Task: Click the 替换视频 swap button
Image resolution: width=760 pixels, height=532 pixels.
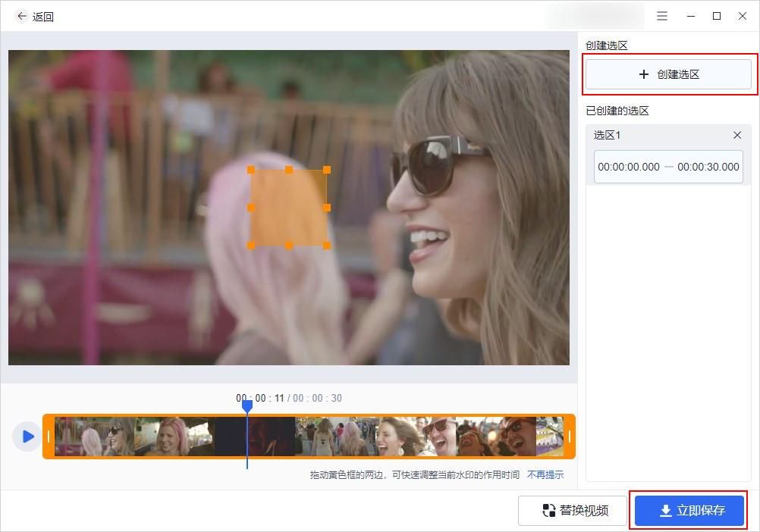Action: (x=573, y=510)
